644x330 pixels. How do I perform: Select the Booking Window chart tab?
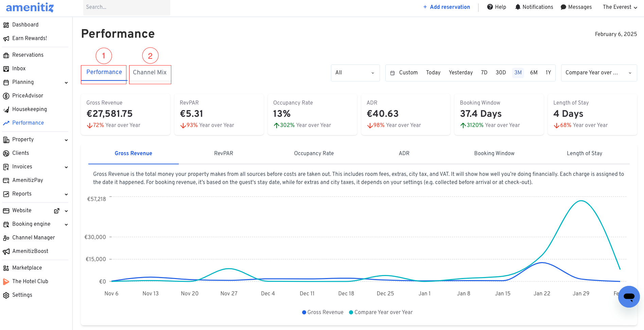click(x=494, y=153)
